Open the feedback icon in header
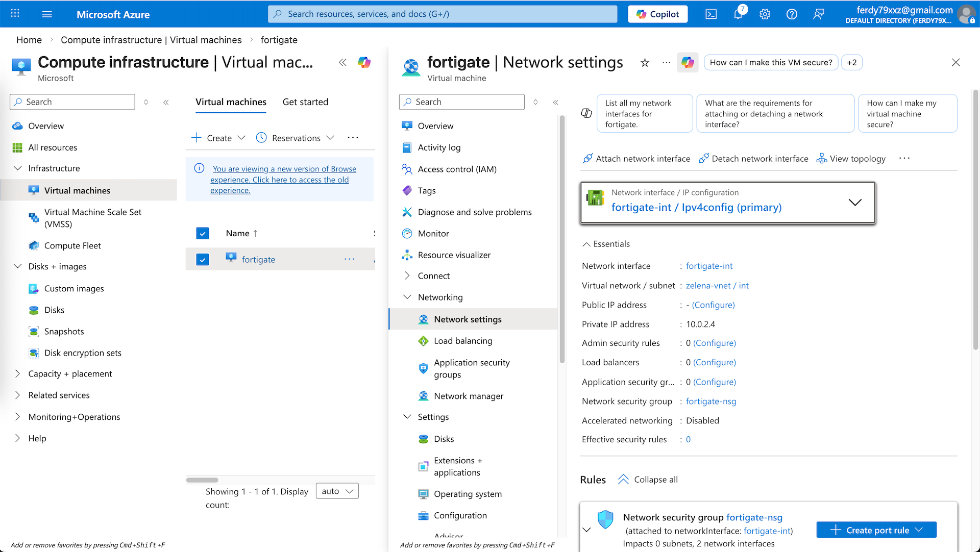Viewport: 980px width, 552px height. (x=819, y=14)
